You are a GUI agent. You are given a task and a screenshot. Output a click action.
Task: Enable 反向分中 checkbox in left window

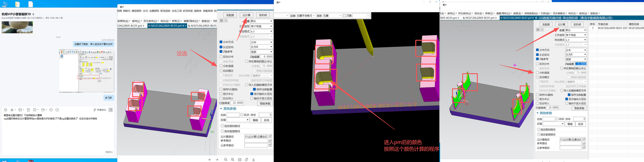click(221, 57)
